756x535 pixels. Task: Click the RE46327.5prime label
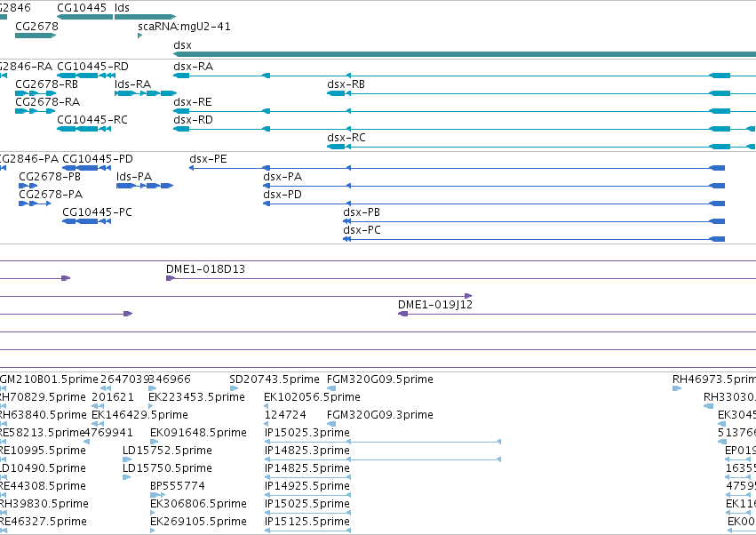43,522
